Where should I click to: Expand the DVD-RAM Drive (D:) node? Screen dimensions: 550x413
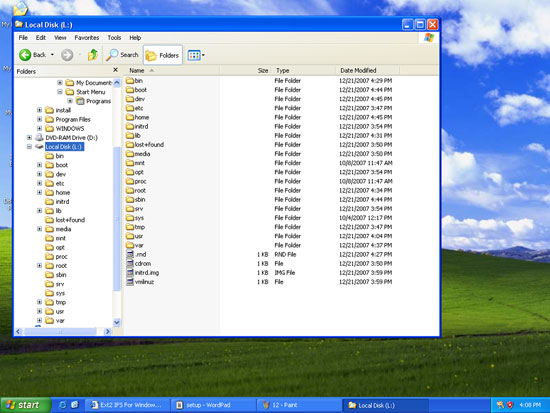[x=29, y=138]
